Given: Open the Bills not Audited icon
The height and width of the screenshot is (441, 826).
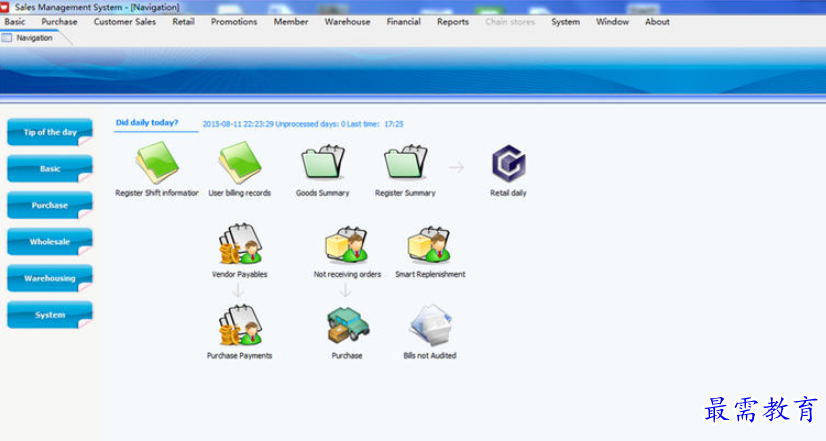Looking at the screenshot, I should tap(430, 325).
